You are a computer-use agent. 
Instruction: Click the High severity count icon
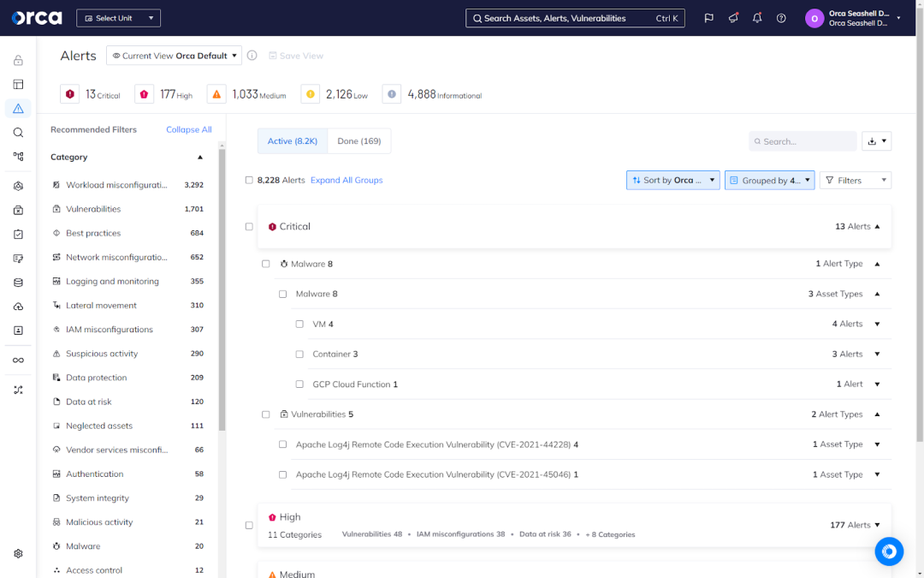click(144, 94)
